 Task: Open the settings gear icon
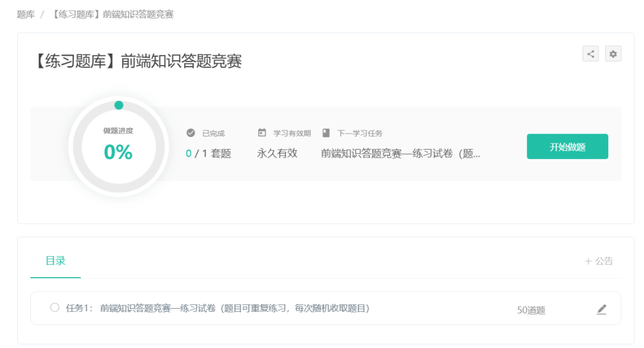point(613,54)
